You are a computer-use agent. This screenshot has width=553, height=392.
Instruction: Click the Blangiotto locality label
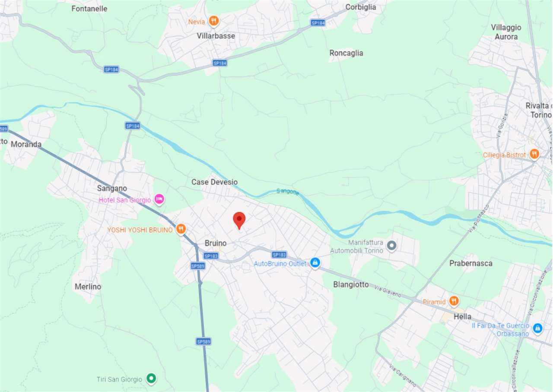[x=351, y=285]
